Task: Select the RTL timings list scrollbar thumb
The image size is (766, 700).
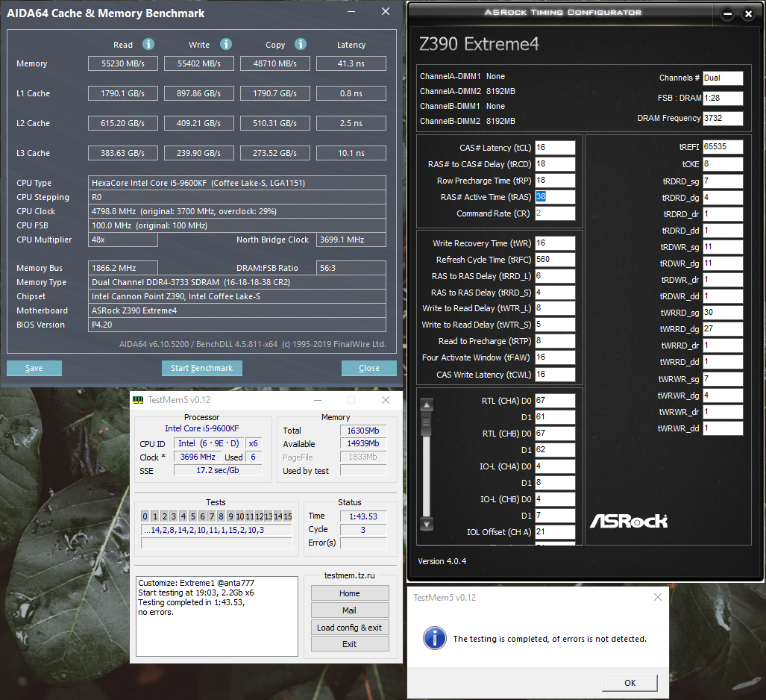Action: click(x=427, y=423)
